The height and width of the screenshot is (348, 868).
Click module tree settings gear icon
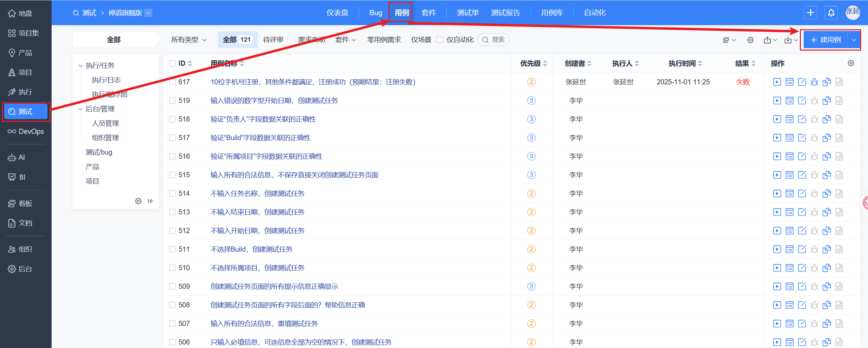coord(138,201)
